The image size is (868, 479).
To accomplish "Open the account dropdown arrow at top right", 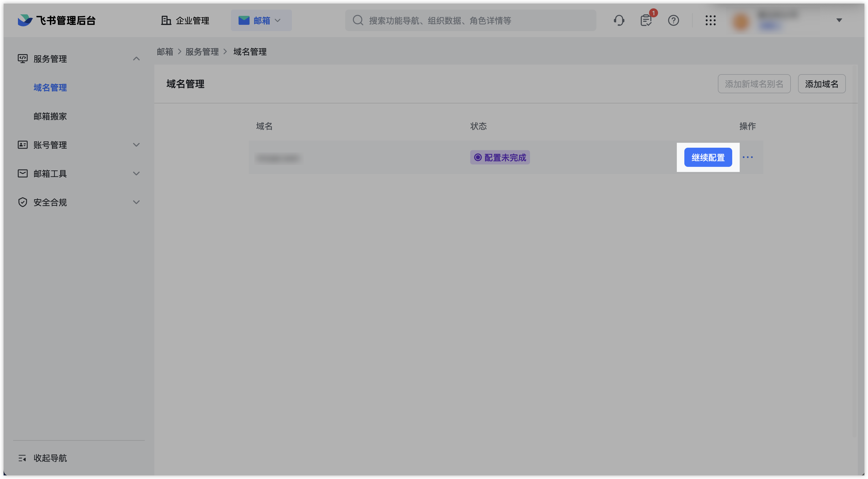I will [839, 21].
